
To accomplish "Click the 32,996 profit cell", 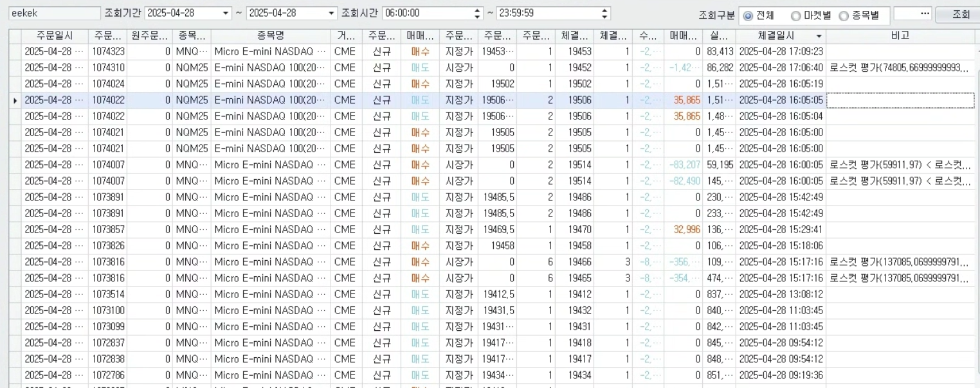I will tap(683, 229).
